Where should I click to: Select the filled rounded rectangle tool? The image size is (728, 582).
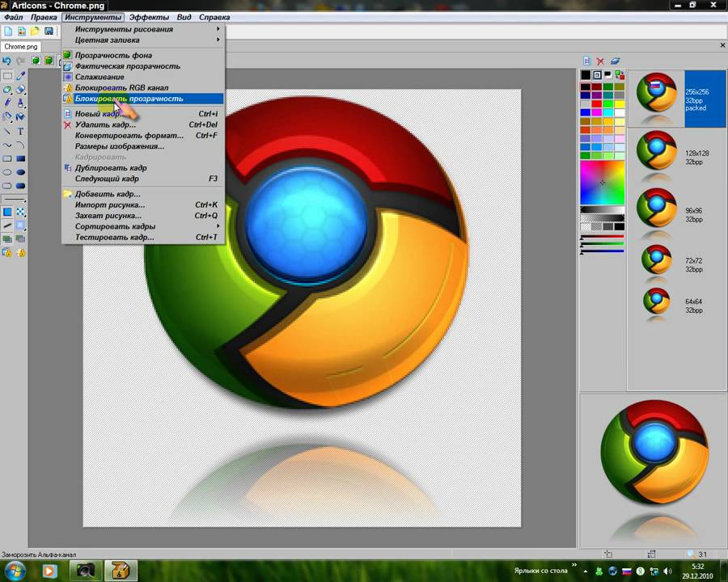20,186
